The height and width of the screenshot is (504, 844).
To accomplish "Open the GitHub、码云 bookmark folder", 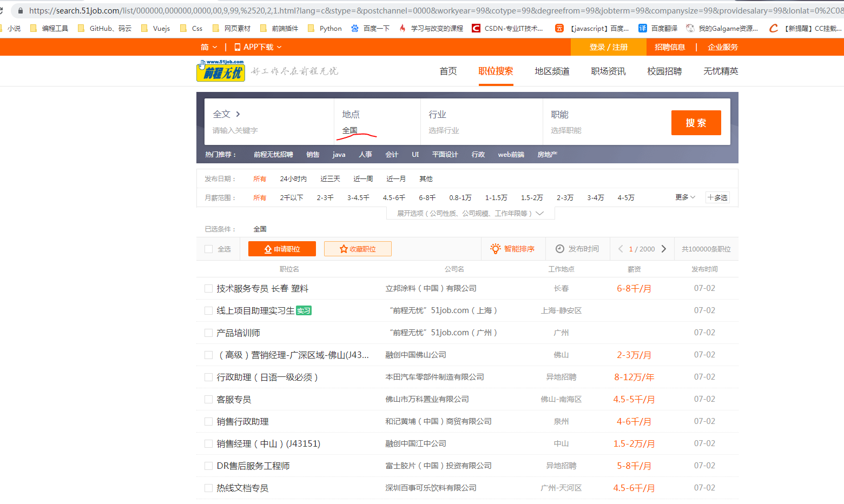I will pyautogui.click(x=105, y=28).
